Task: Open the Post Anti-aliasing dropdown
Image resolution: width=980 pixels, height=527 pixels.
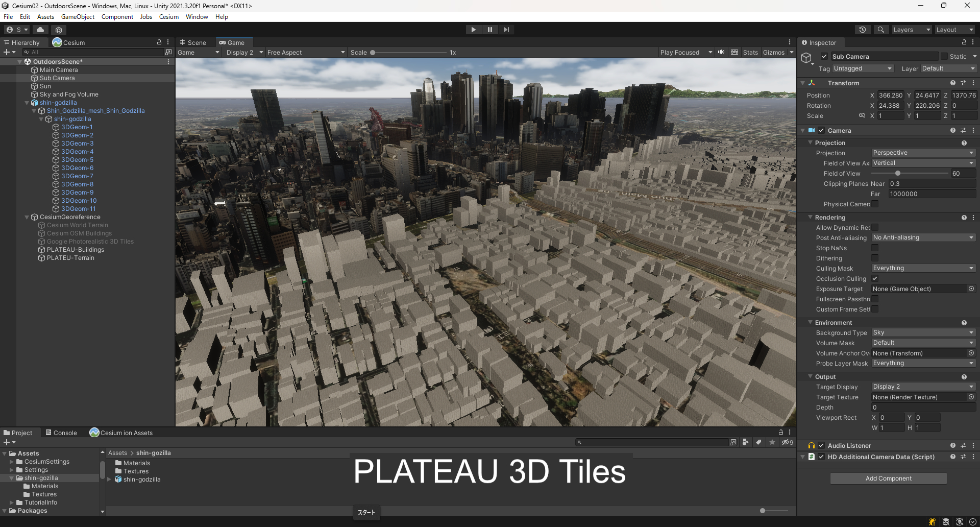Action: pos(923,237)
